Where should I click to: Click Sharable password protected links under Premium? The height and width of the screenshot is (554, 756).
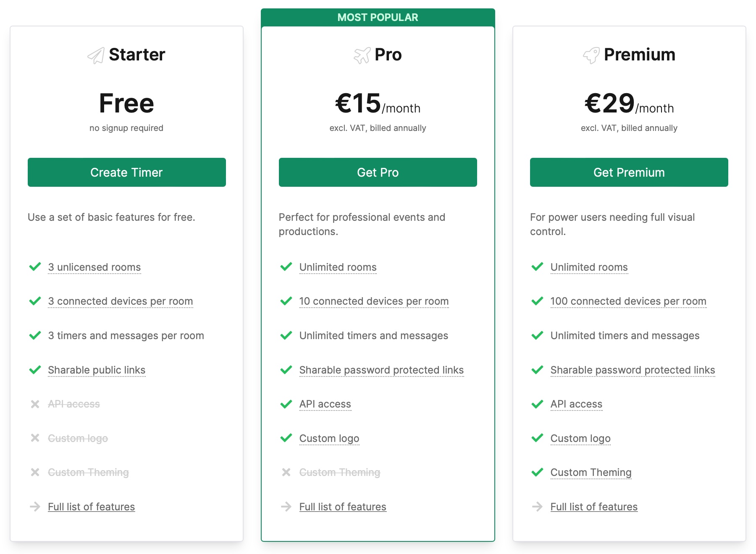[632, 370]
